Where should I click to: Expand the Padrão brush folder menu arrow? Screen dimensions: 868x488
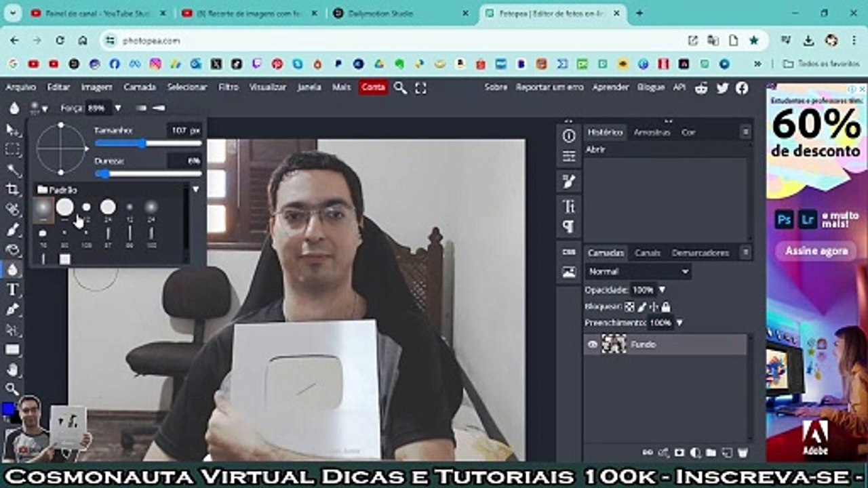tap(195, 190)
